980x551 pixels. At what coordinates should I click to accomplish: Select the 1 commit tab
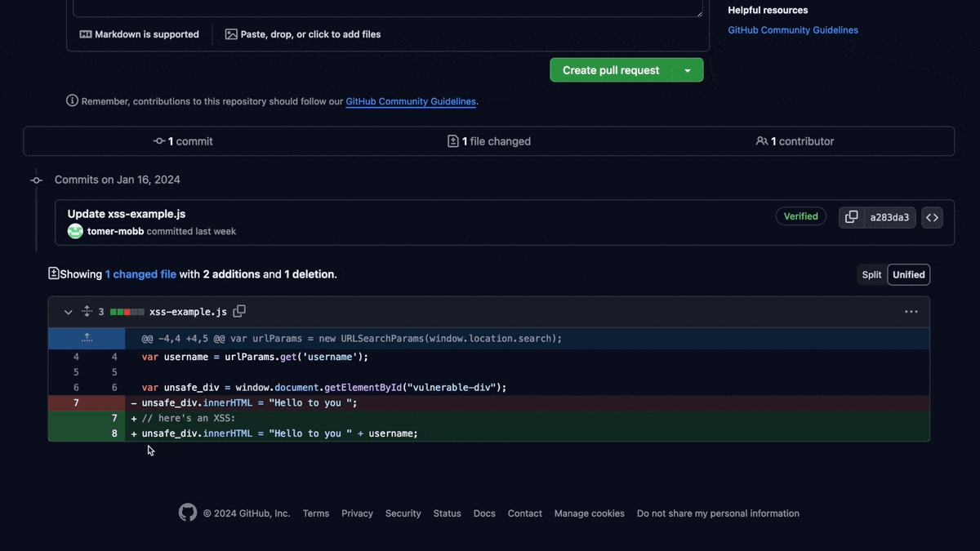pyautogui.click(x=183, y=140)
